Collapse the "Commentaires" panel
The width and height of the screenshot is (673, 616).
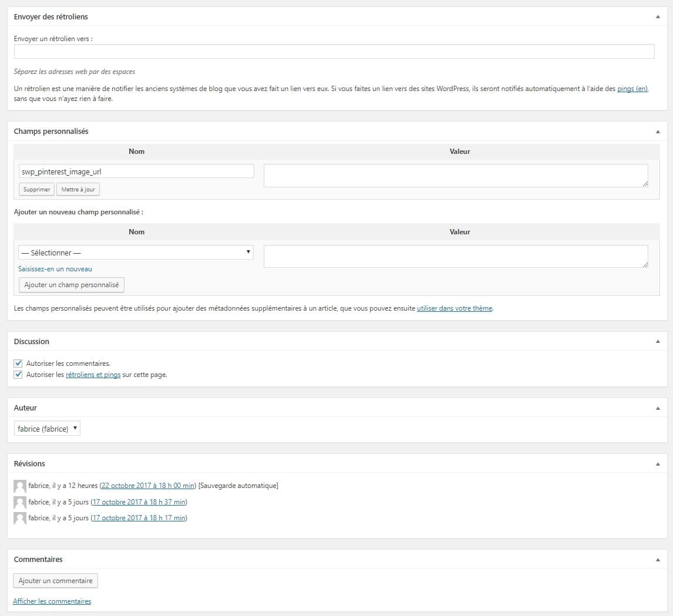tap(658, 559)
